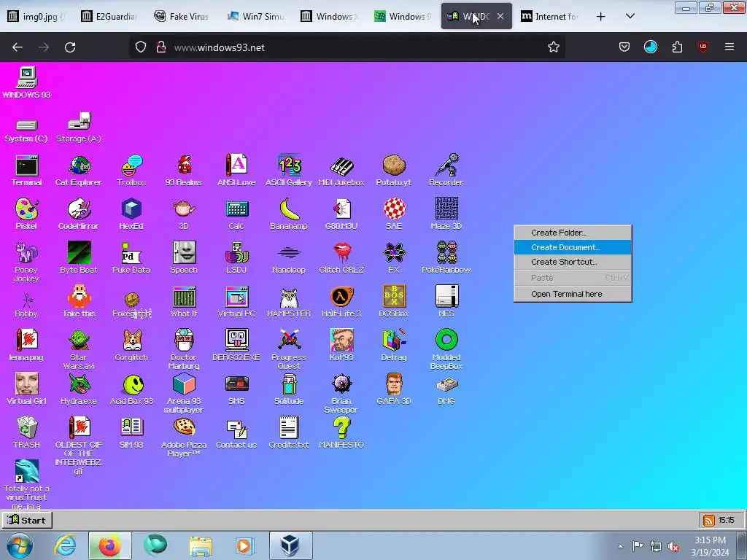Open the Terminal desktop icon
Viewport: 747px width, 560px height.
(27, 170)
